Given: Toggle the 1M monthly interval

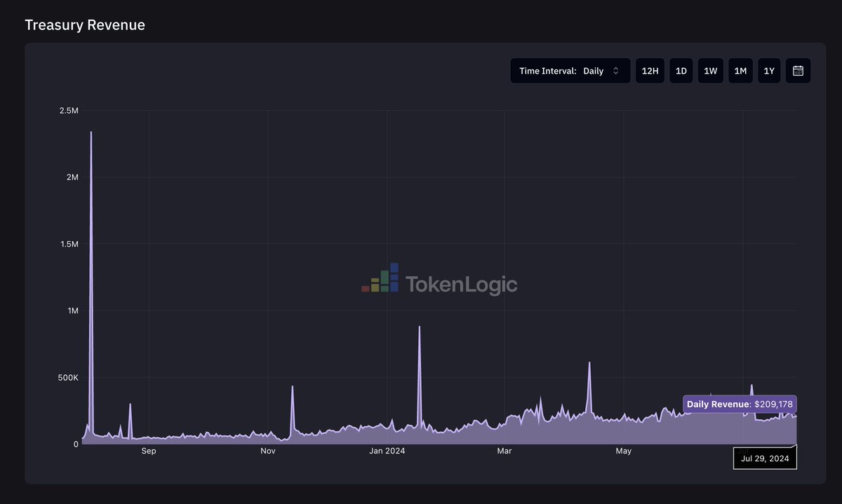Looking at the screenshot, I should [740, 70].
